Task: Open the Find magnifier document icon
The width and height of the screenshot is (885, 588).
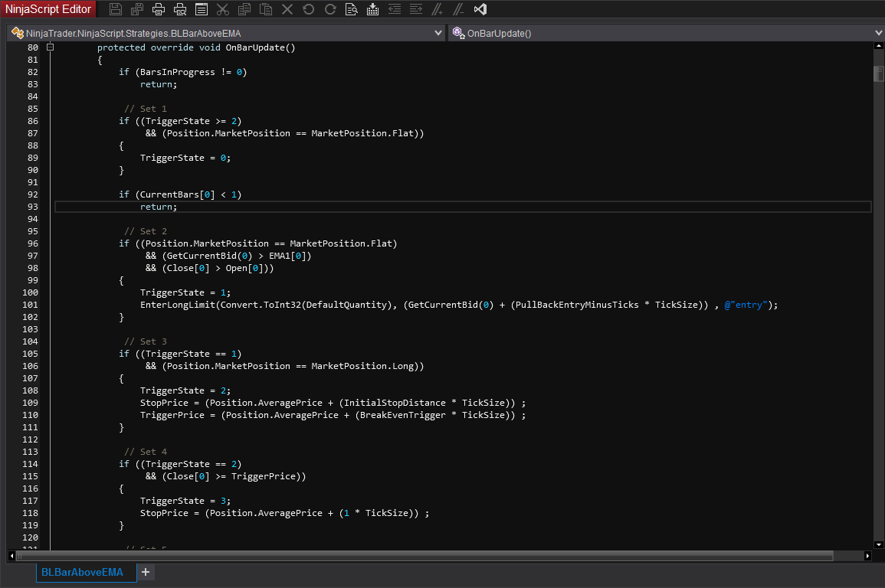Action: point(352,9)
